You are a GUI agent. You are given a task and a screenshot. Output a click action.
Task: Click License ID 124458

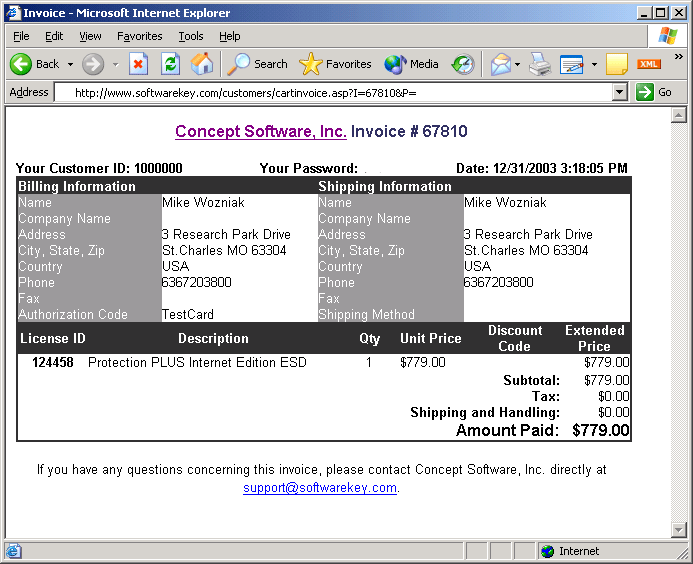coord(53,362)
